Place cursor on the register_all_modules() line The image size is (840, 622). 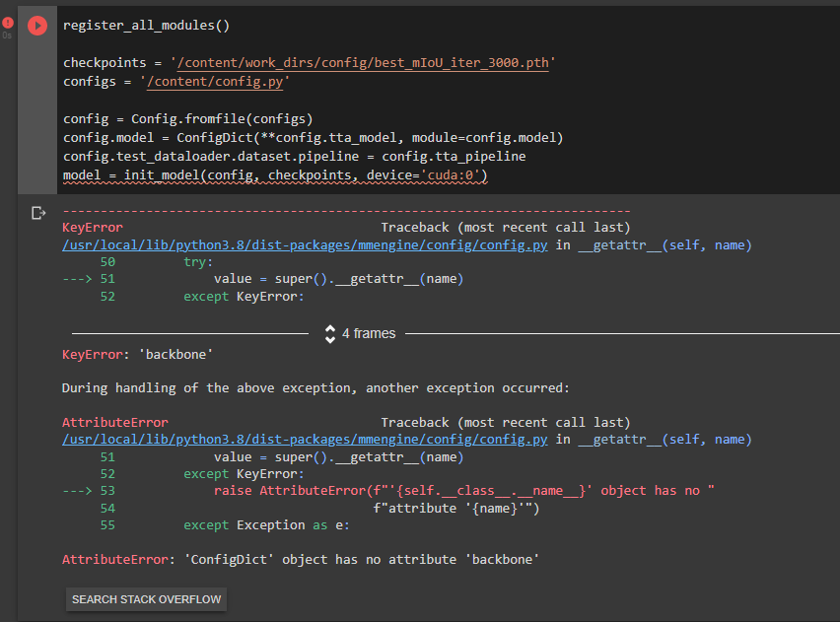click(148, 25)
